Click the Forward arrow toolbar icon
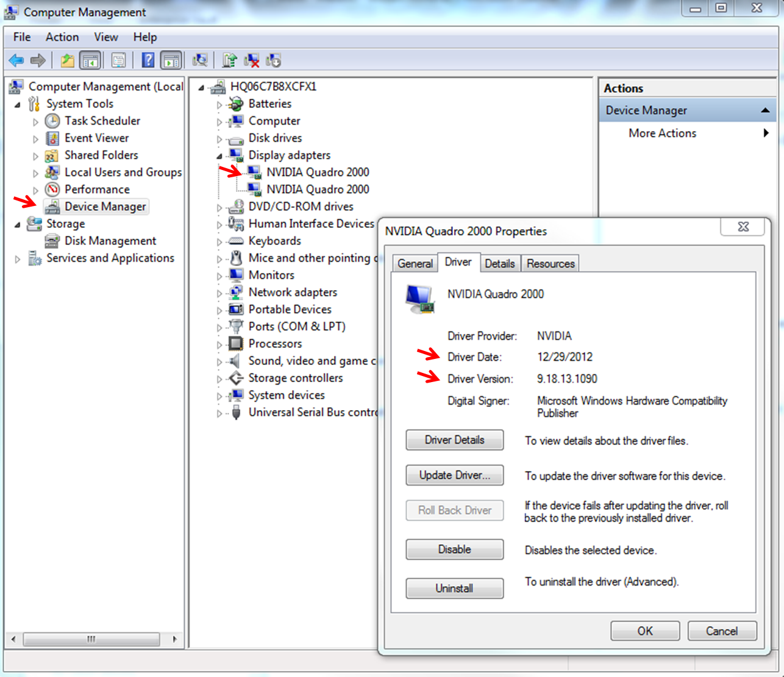This screenshot has height=677, width=784. point(38,60)
